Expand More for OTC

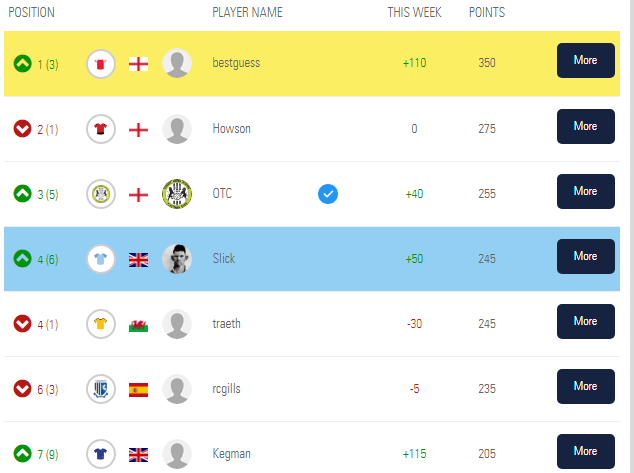coord(585,192)
